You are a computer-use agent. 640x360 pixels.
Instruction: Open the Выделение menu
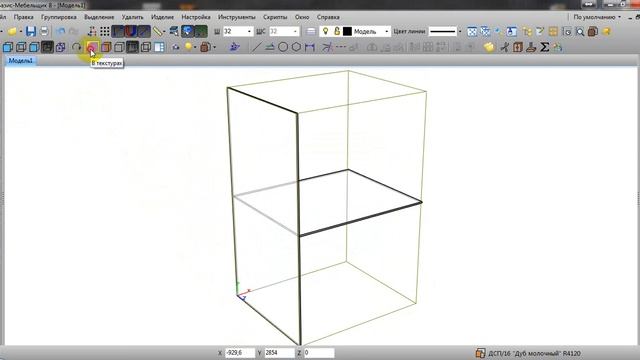coord(99,17)
